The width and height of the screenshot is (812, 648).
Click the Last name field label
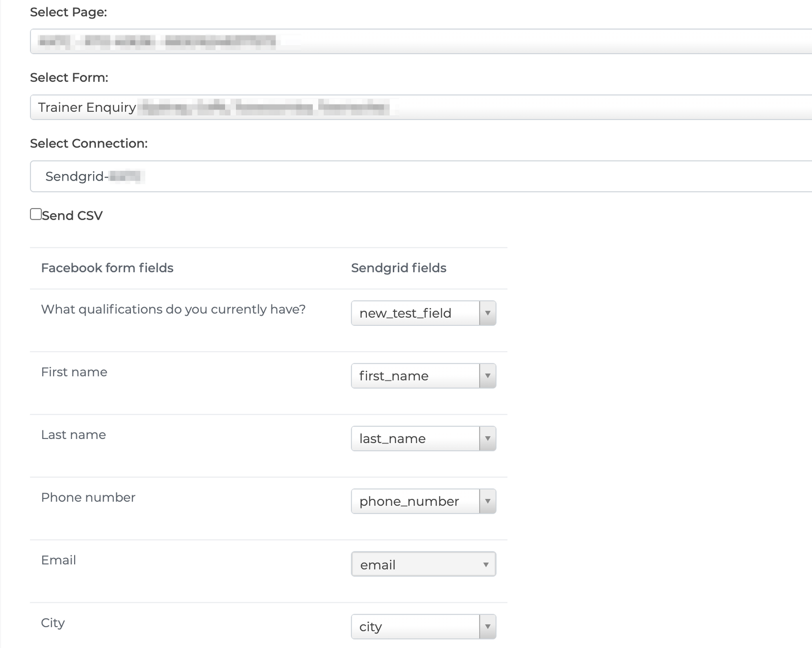pos(74,434)
